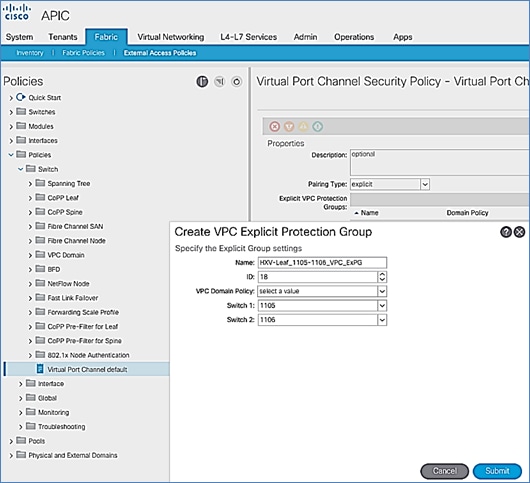
Task: Select Interface tree item under Policies
Action: click(51, 384)
